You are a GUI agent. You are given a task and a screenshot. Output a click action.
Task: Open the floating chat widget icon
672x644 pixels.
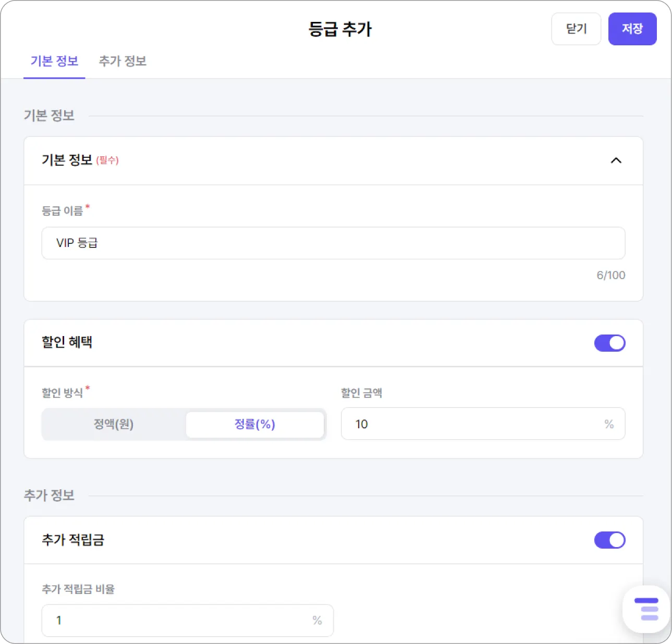[646, 609]
